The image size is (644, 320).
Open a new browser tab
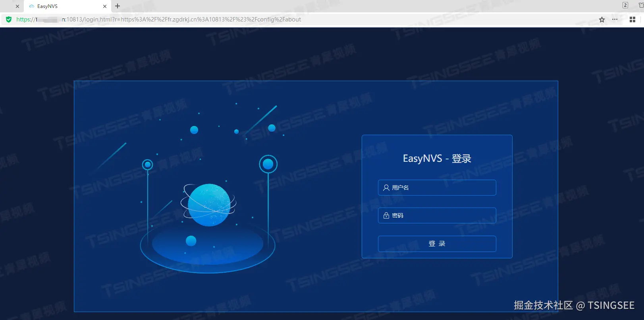pyautogui.click(x=118, y=6)
